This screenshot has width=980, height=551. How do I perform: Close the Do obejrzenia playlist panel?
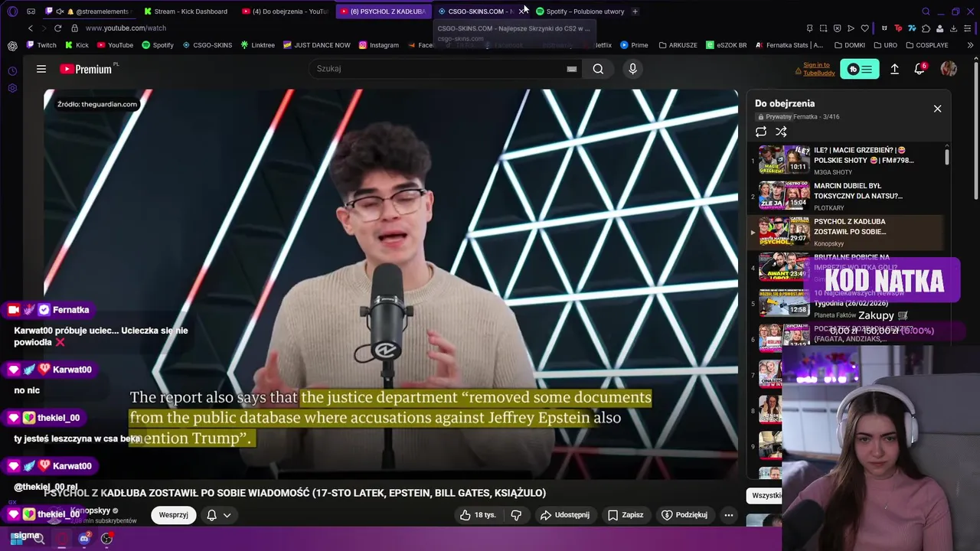click(937, 109)
